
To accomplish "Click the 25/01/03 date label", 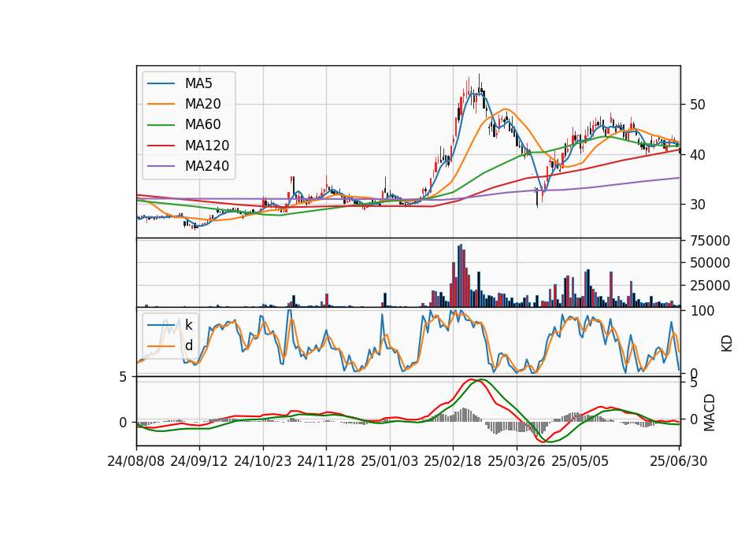I will pyautogui.click(x=390, y=462).
